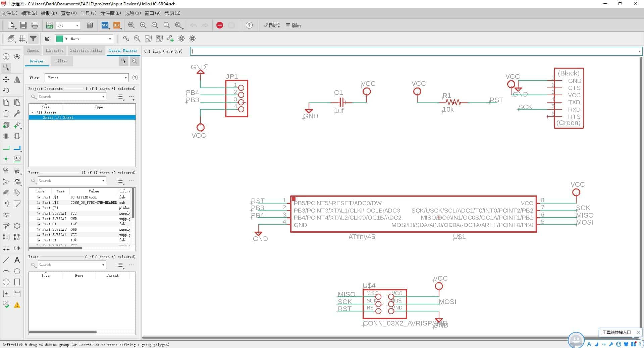Click the PCB QUOTE button
Screen dimensions: 644x348
[x=293, y=25]
